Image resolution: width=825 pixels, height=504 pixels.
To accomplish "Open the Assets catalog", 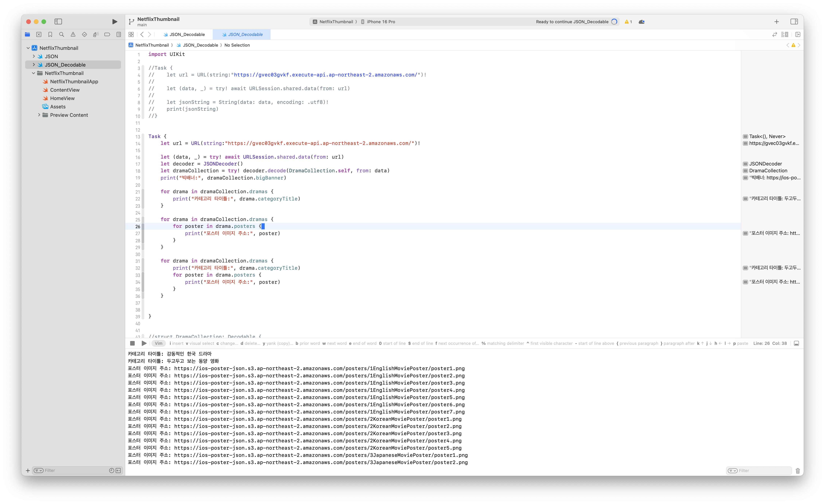I will [58, 107].
